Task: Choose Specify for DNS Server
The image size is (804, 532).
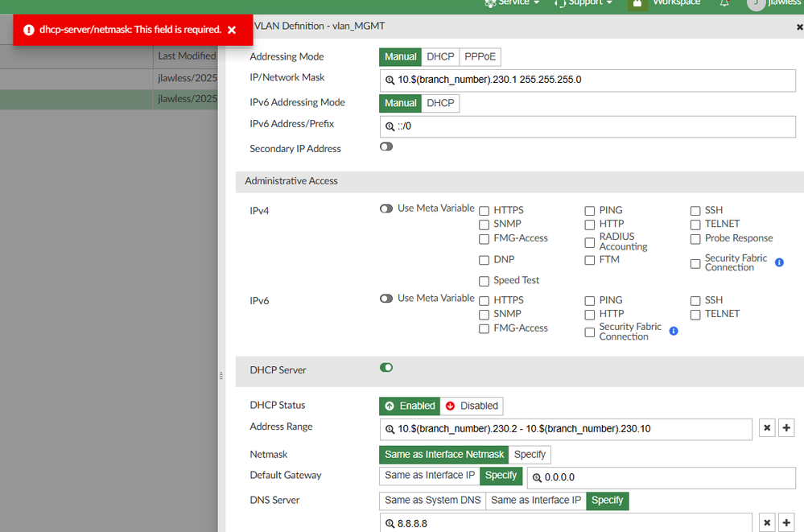Action: pos(607,500)
